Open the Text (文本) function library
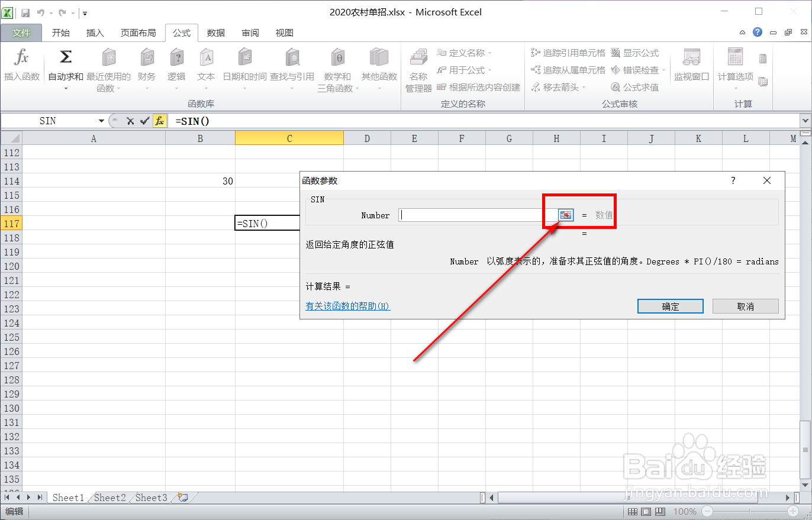 click(x=206, y=70)
